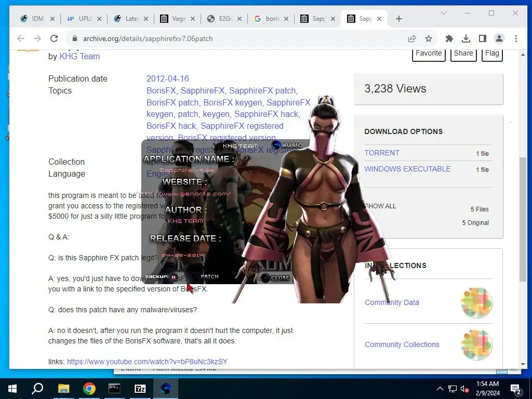Open the BorisFX keygen topic link
Image resolution: width=532 pixels, height=399 pixels.
[232, 102]
